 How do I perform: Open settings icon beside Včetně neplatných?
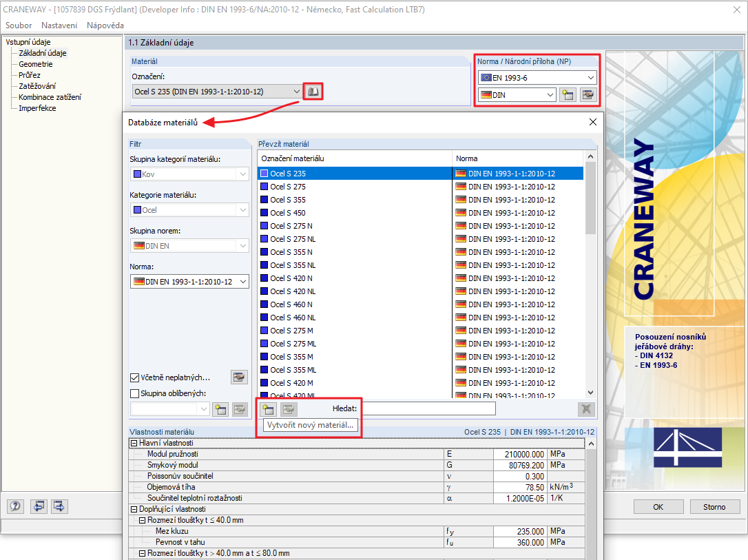click(x=239, y=377)
